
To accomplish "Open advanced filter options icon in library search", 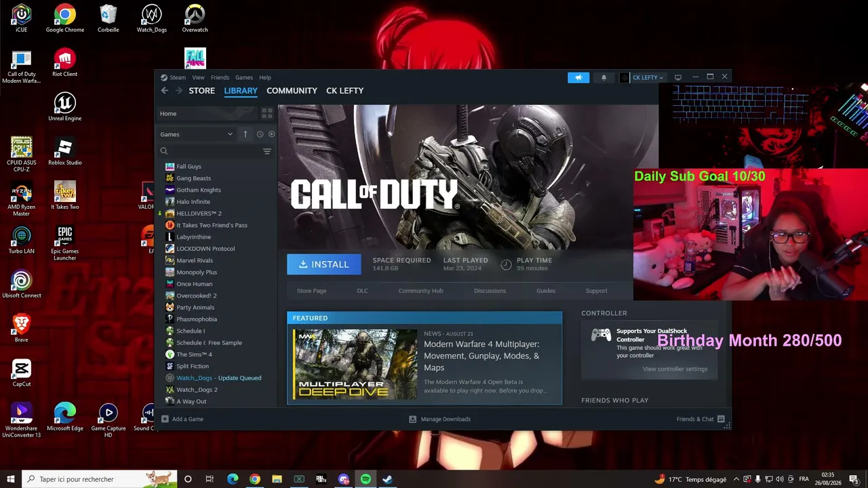I will tap(267, 151).
